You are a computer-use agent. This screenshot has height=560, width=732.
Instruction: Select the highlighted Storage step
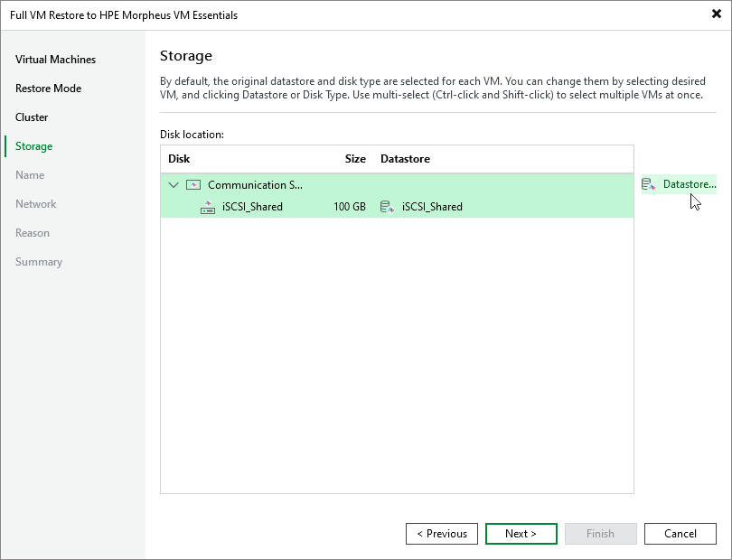click(x=33, y=145)
